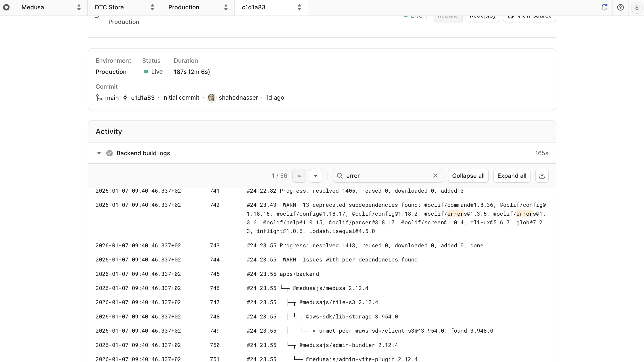Open View source for the deployment

[530, 16]
